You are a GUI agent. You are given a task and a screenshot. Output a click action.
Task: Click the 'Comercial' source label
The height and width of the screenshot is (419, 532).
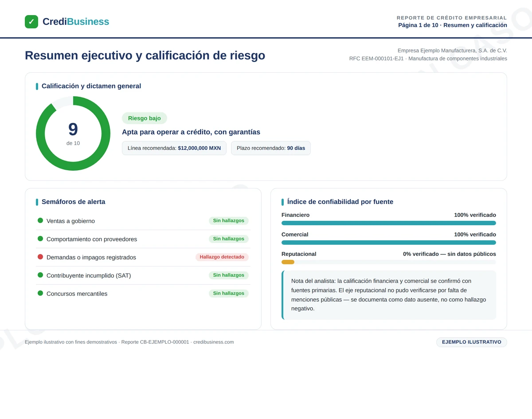coord(295,235)
